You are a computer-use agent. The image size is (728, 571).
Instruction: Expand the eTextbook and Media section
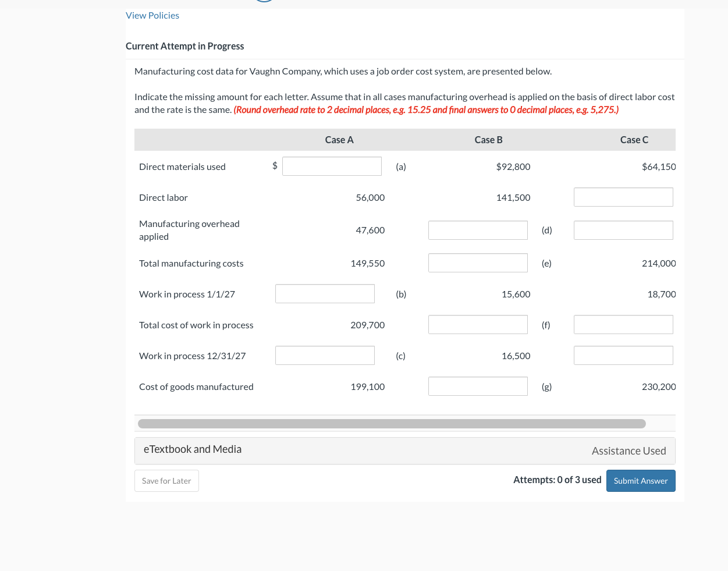click(192, 449)
